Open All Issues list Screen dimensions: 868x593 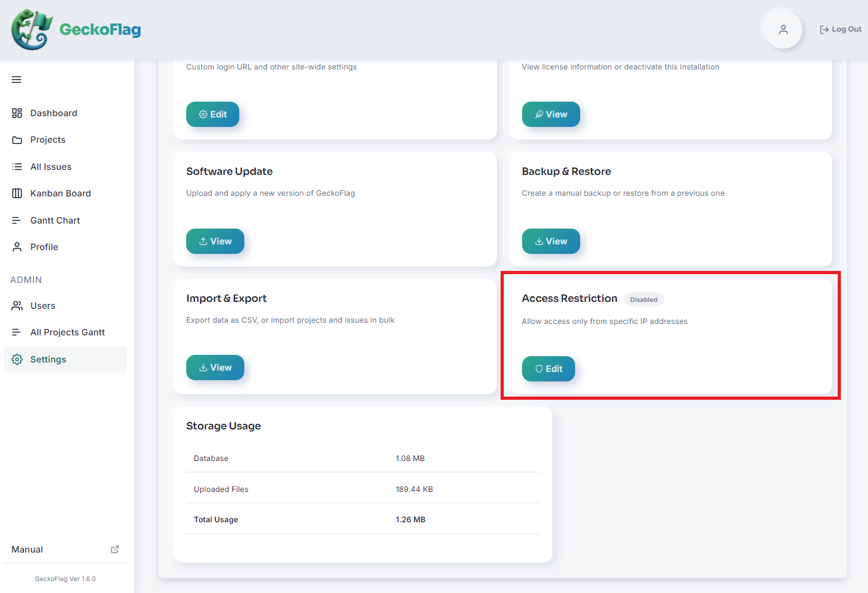65,167
